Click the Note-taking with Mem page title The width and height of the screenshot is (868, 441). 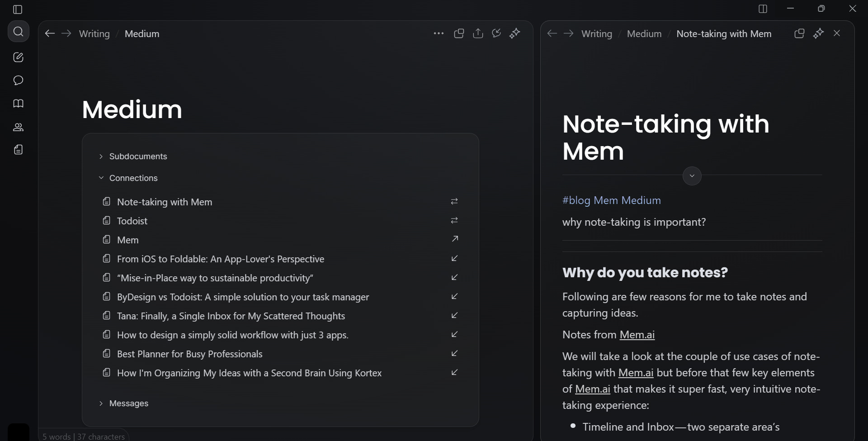[x=665, y=137]
